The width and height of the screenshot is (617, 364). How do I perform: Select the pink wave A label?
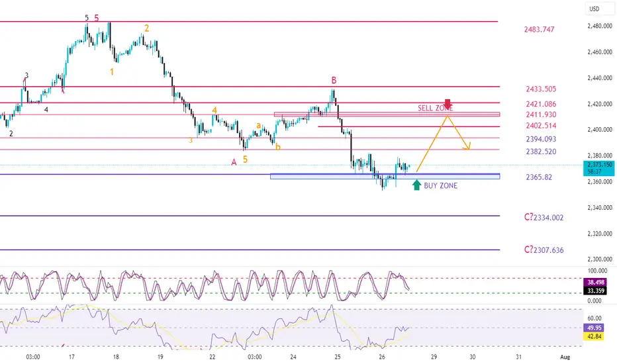(234, 162)
